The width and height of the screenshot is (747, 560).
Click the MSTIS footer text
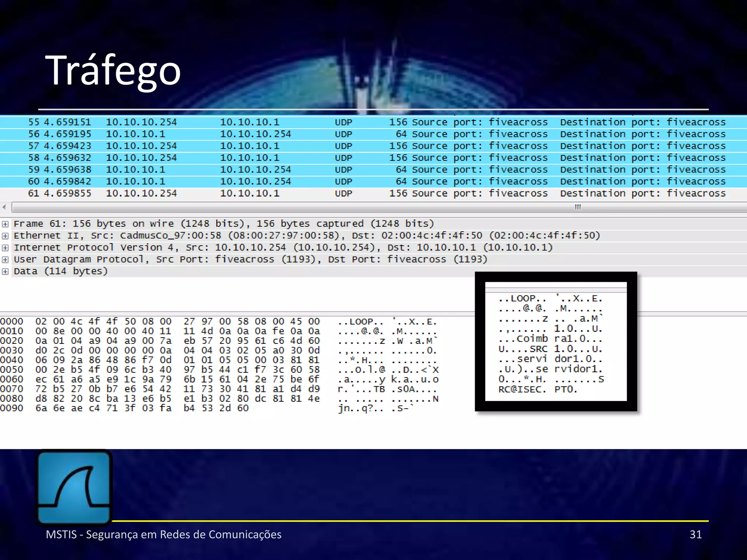click(x=163, y=534)
